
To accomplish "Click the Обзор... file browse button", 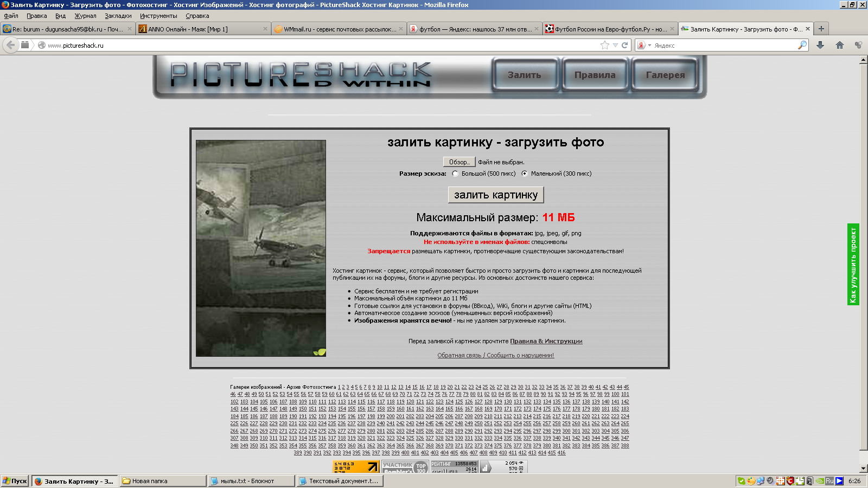I will pyautogui.click(x=459, y=162).
